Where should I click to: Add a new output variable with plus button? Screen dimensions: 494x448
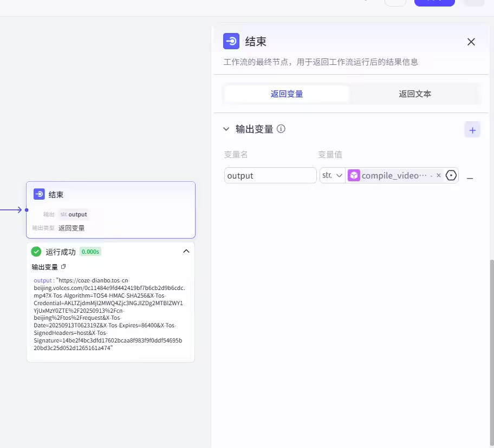point(472,130)
